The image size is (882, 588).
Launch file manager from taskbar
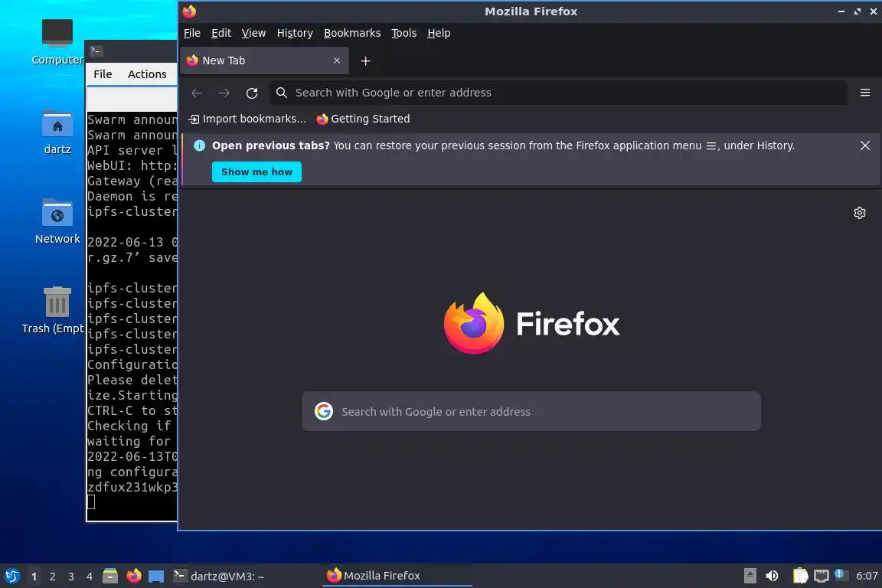tap(110, 576)
